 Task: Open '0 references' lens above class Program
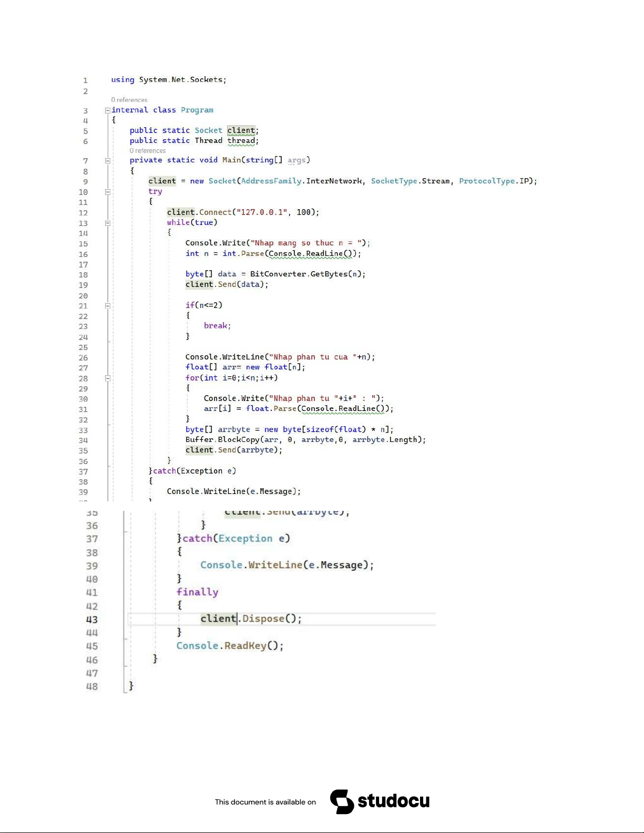pyautogui.click(x=129, y=100)
